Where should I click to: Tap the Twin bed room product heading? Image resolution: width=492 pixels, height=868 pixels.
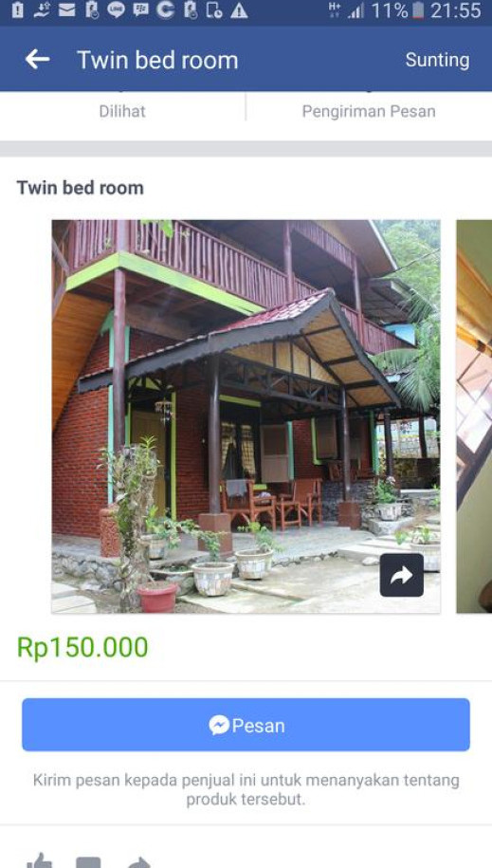coord(81,188)
